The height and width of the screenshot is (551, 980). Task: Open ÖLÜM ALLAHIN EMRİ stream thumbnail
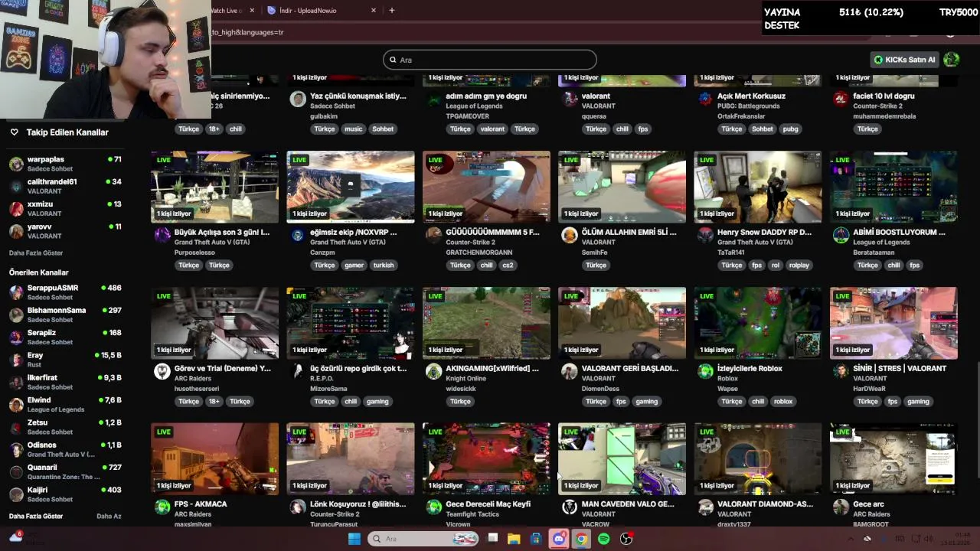pos(622,187)
